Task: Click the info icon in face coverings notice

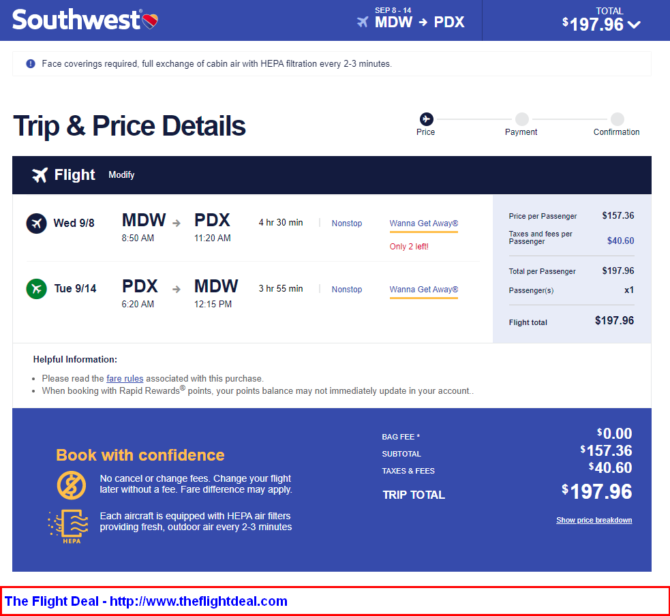Action: tap(31, 64)
